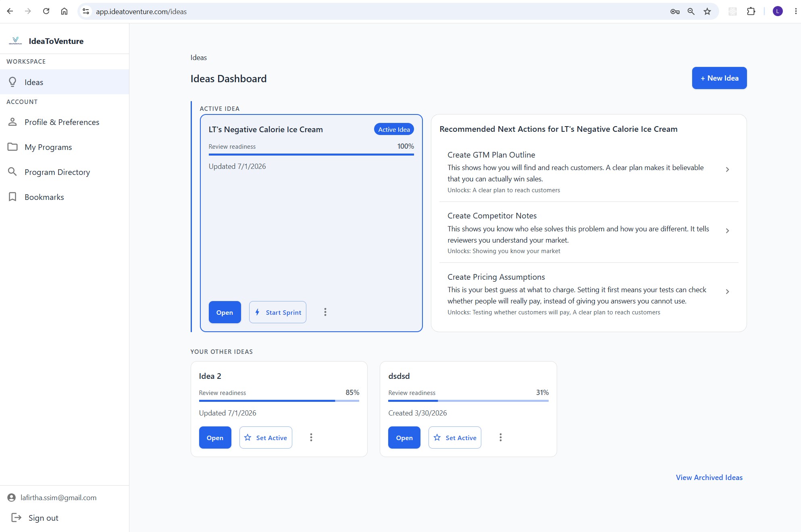Bookmark this page with star icon

pos(707,11)
